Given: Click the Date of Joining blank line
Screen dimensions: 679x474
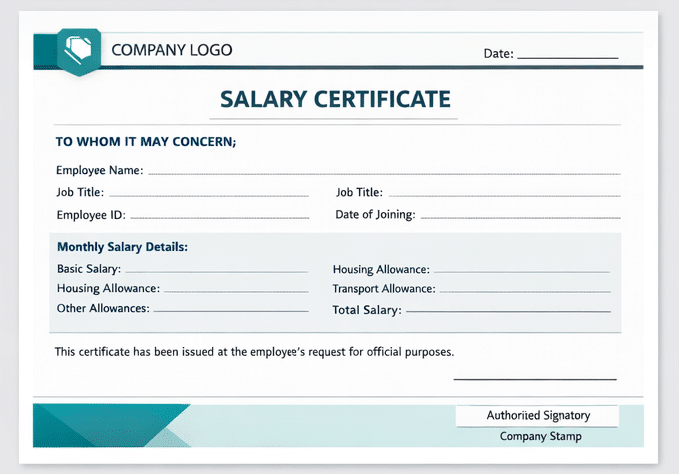Looking at the screenshot, I should click(x=521, y=218).
